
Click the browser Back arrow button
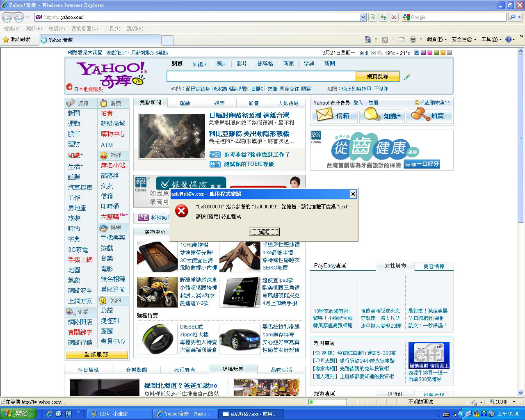7,17
